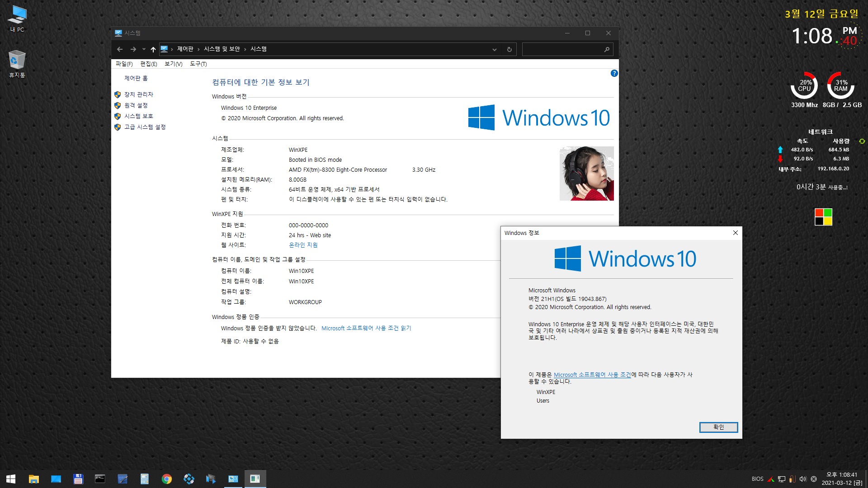Click the red-green tray icon beside BIOS
This screenshot has height=488, width=868.
point(771,479)
